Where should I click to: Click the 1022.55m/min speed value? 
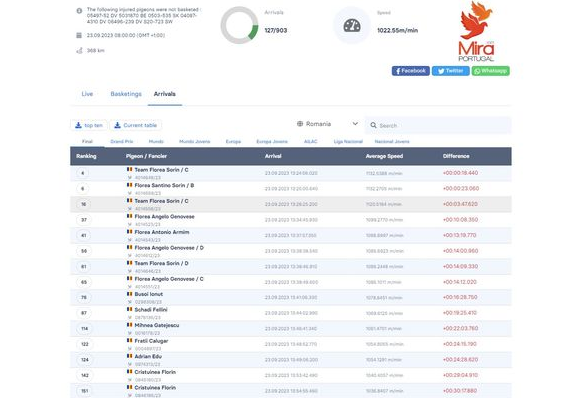click(397, 31)
